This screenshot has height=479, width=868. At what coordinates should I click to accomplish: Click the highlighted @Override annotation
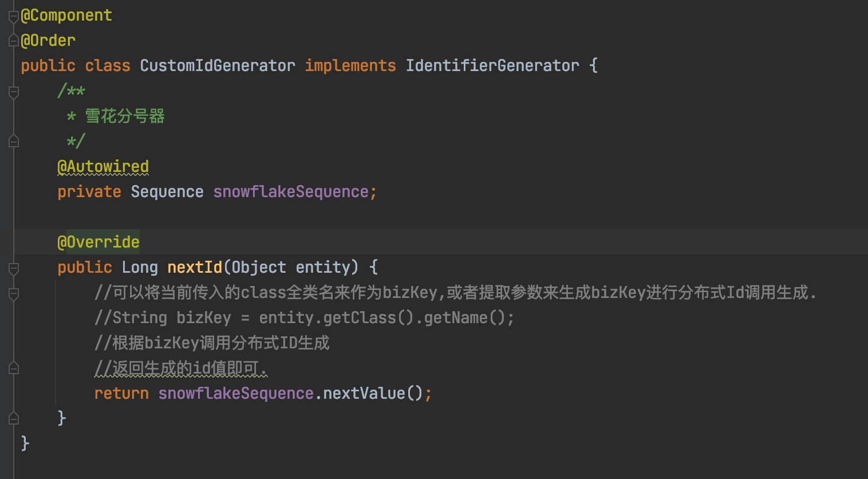coord(98,242)
